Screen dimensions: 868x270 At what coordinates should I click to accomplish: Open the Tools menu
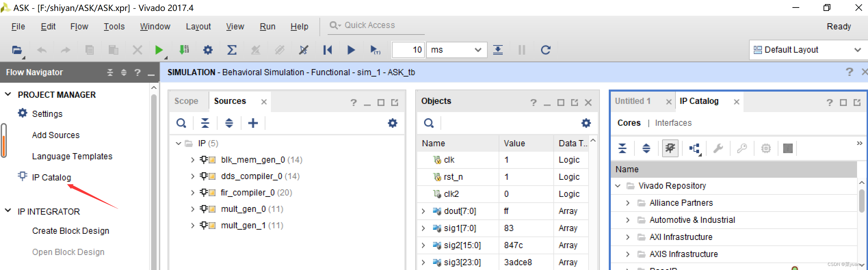tap(114, 26)
